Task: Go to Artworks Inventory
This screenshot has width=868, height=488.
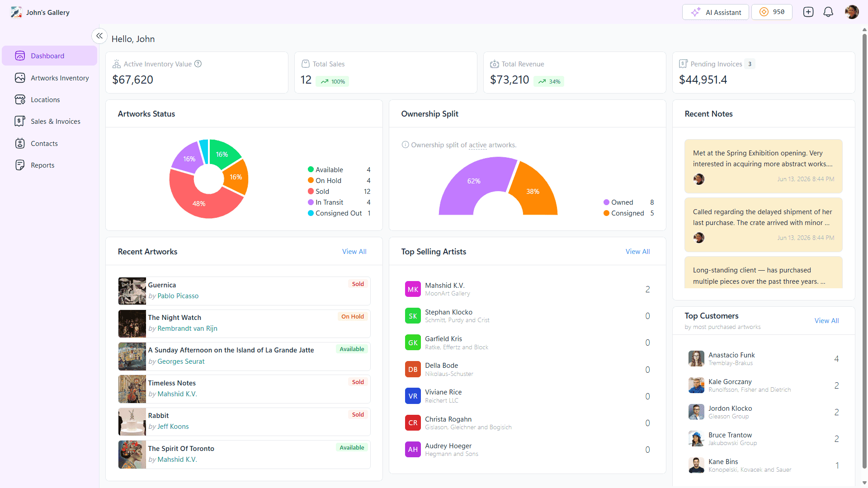Action: 49,78
